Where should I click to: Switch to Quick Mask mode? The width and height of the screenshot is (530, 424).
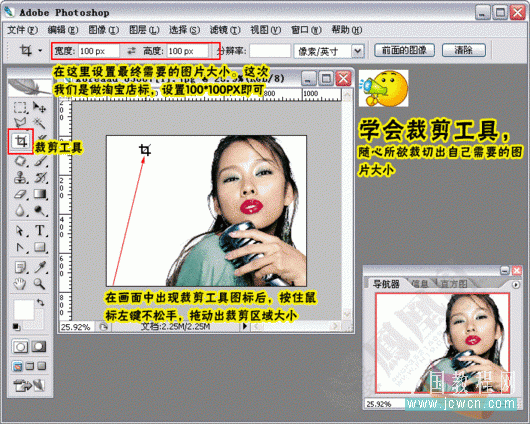click(39, 347)
